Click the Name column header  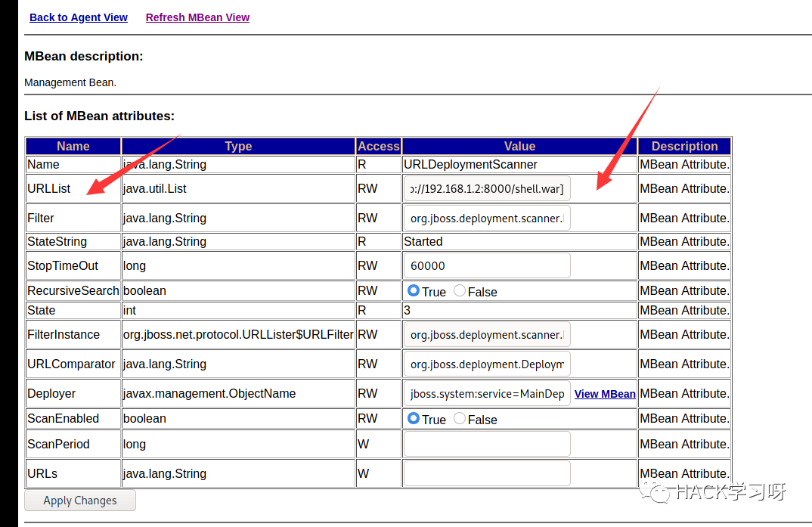[x=73, y=146]
